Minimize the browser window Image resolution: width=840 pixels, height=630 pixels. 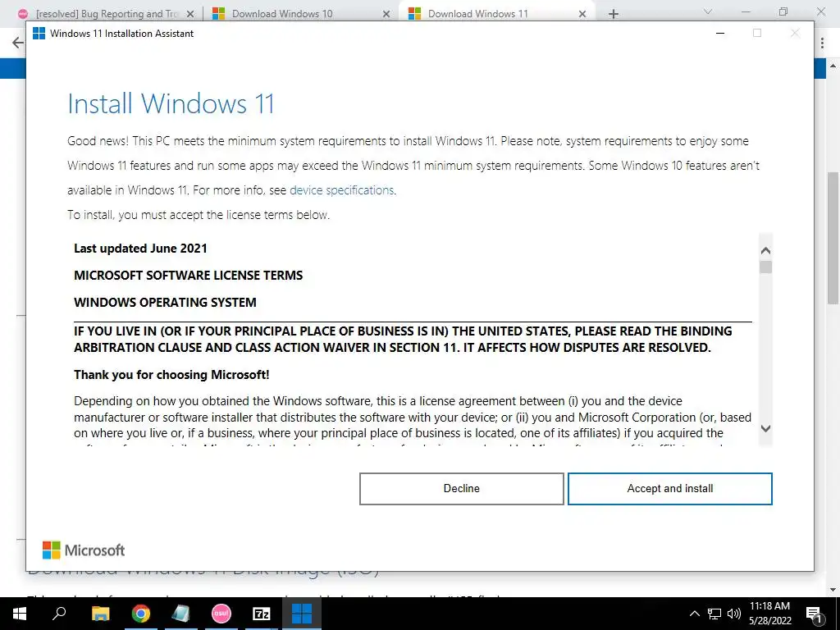[746, 11]
